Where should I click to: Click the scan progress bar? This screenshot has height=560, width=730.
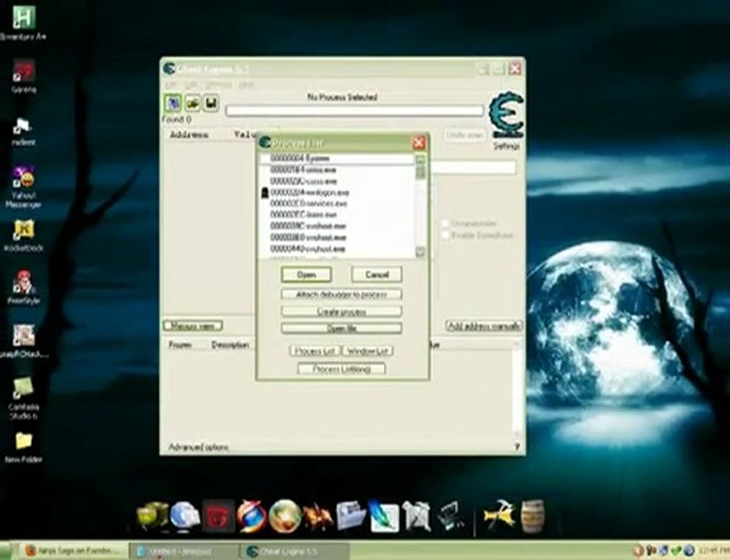click(x=355, y=111)
